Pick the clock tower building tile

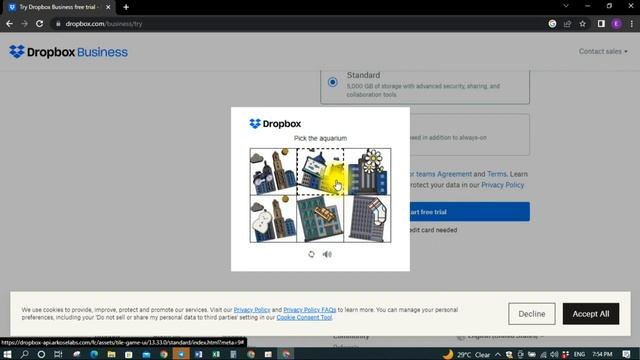point(273,171)
